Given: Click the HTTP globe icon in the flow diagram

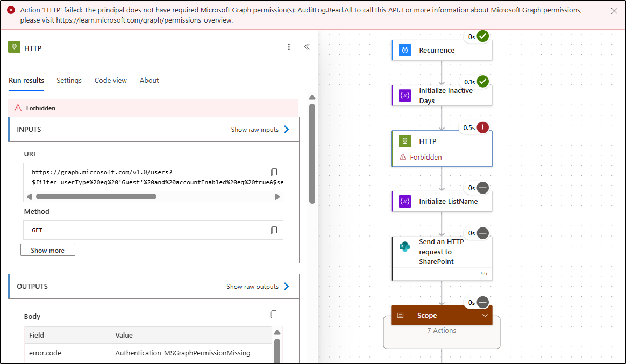Looking at the screenshot, I should pyautogui.click(x=404, y=141).
